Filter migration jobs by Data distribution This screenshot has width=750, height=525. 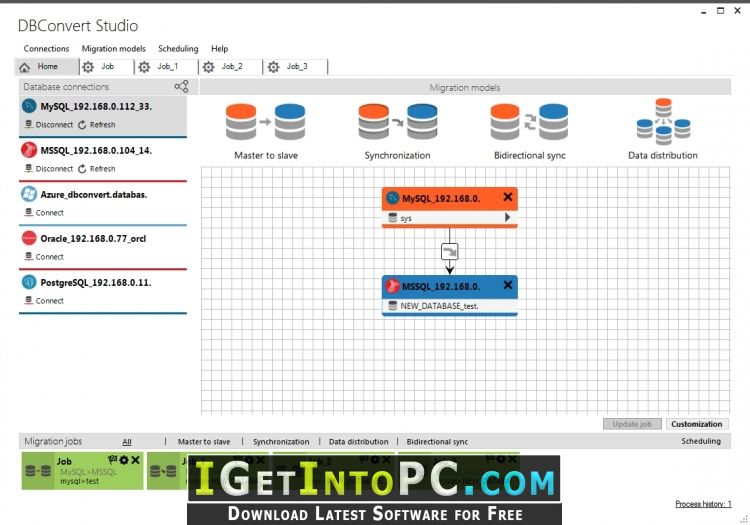(x=358, y=441)
